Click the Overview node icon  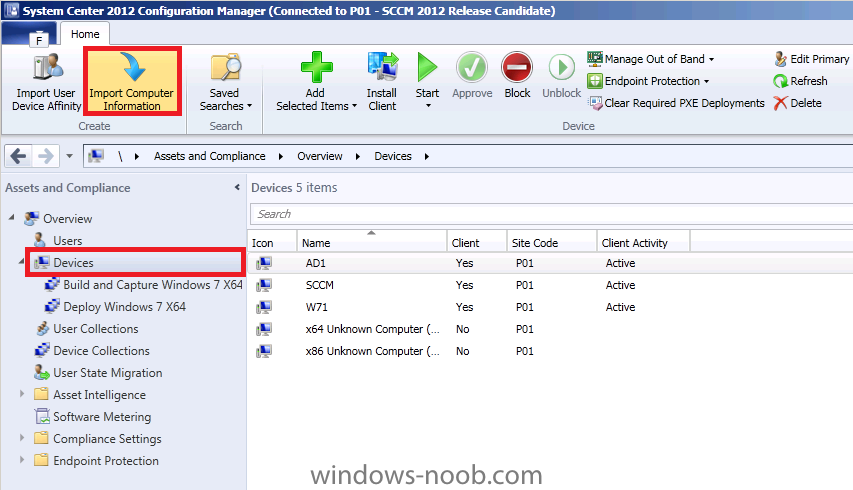click(32, 218)
